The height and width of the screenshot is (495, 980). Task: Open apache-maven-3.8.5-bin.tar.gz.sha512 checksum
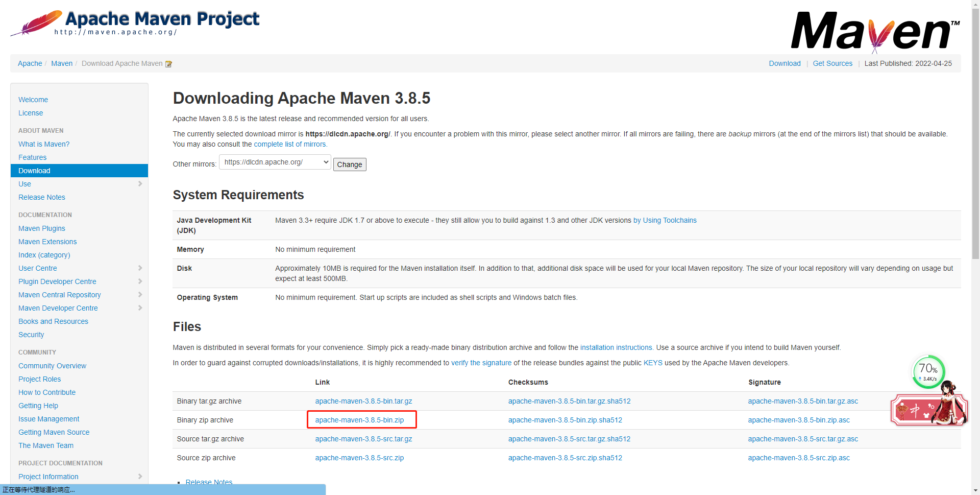pyautogui.click(x=569, y=401)
